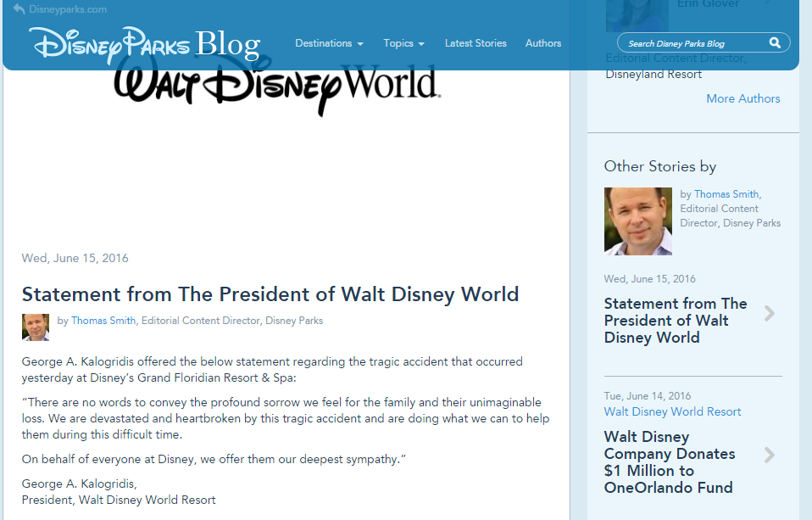812x520 pixels.
Task: Open the sidebar Thomas Smith author link
Action: tap(726, 194)
